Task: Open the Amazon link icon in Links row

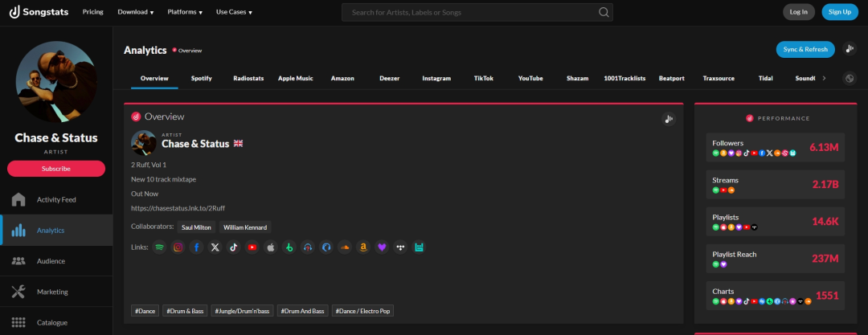Action: point(363,247)
